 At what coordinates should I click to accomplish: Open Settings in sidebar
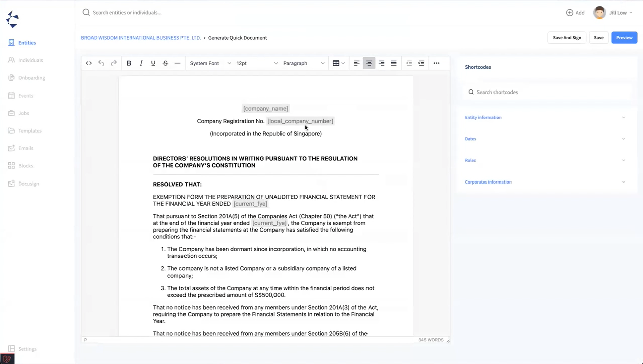(22, 349)
